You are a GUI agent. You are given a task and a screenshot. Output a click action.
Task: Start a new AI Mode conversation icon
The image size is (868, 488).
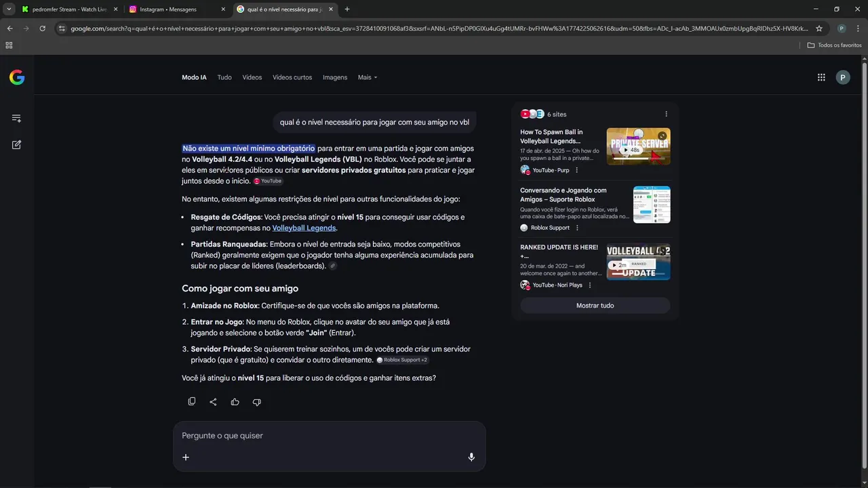pos(16,144)
